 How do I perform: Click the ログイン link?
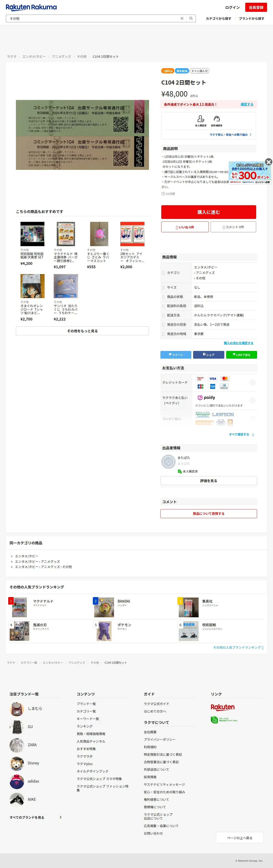232,8
